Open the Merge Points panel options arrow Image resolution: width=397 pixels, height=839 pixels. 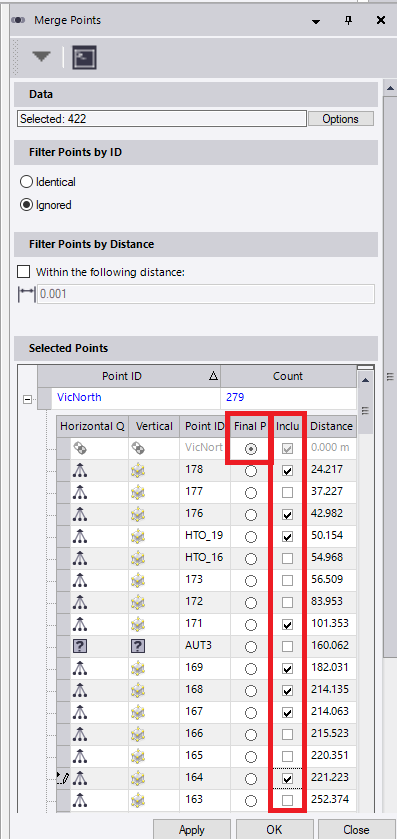pos(316,21)
